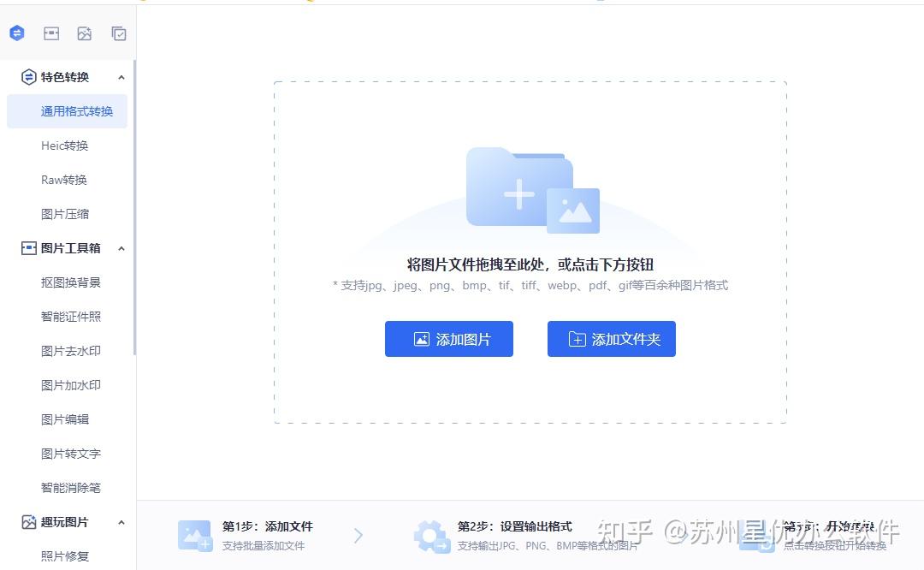Click the 添加图片 button

[448, 339]
